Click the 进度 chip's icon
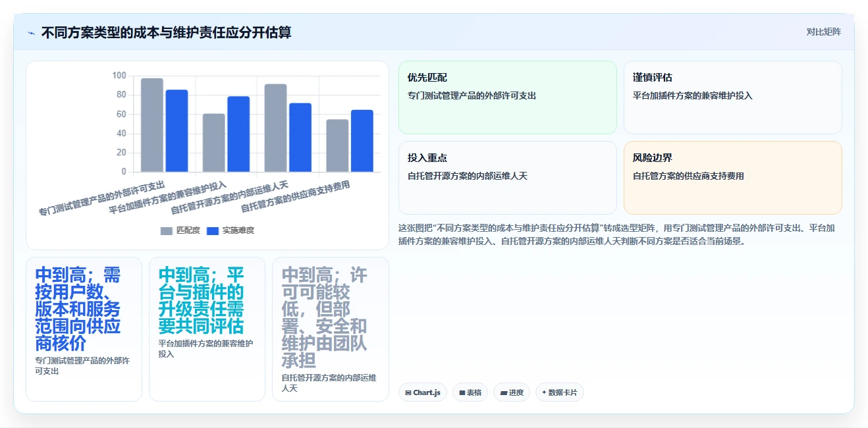 [x=504, y=392]
